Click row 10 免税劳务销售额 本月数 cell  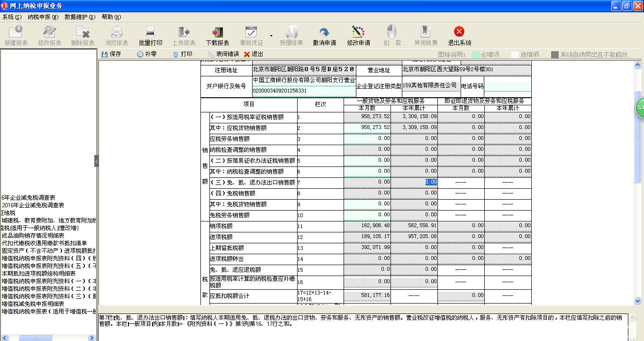(x=367, y=215)
